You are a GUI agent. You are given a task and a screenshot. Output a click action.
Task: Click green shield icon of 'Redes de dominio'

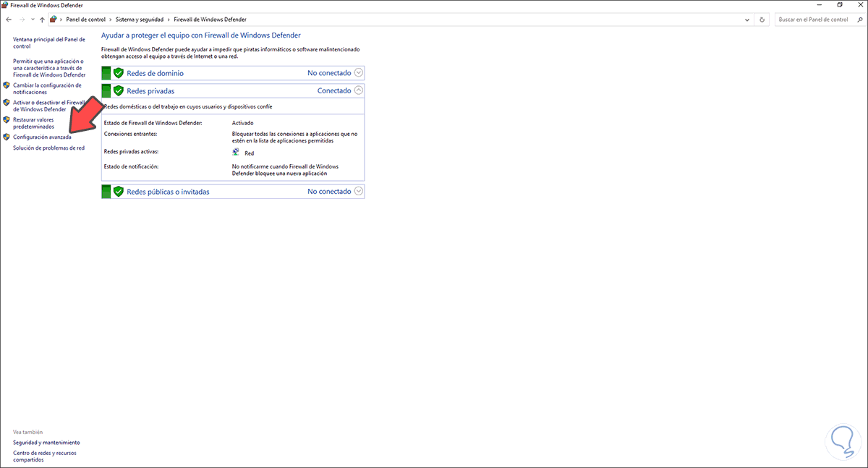tap(119, 72)
